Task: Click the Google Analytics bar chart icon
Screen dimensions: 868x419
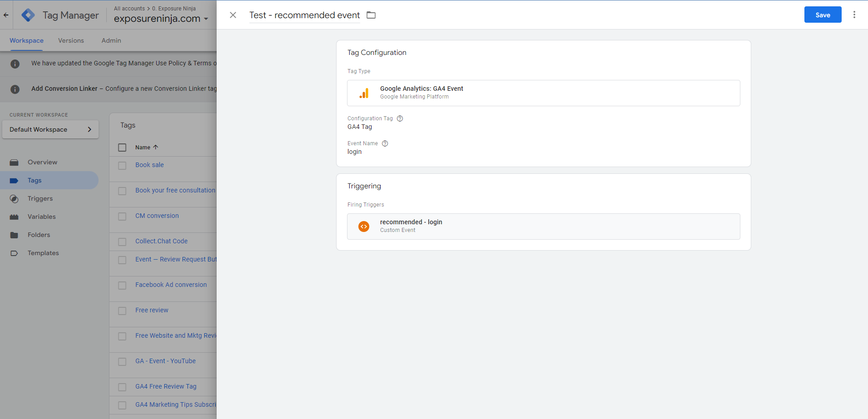Action: click(x=364, y=93)
